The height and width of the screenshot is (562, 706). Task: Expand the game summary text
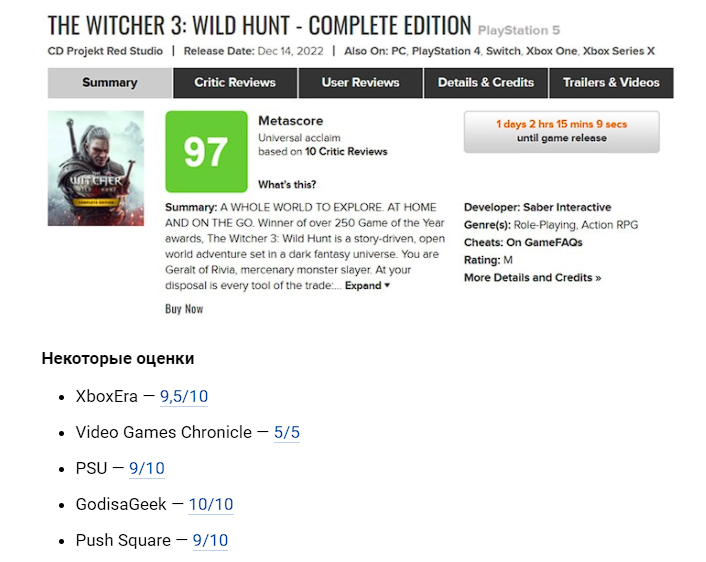coord(367,286)
